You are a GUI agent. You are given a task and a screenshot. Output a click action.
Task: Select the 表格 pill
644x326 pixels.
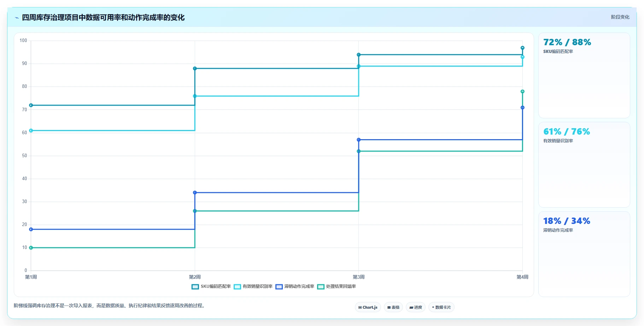pyautogui.click(x=393, y=307)
